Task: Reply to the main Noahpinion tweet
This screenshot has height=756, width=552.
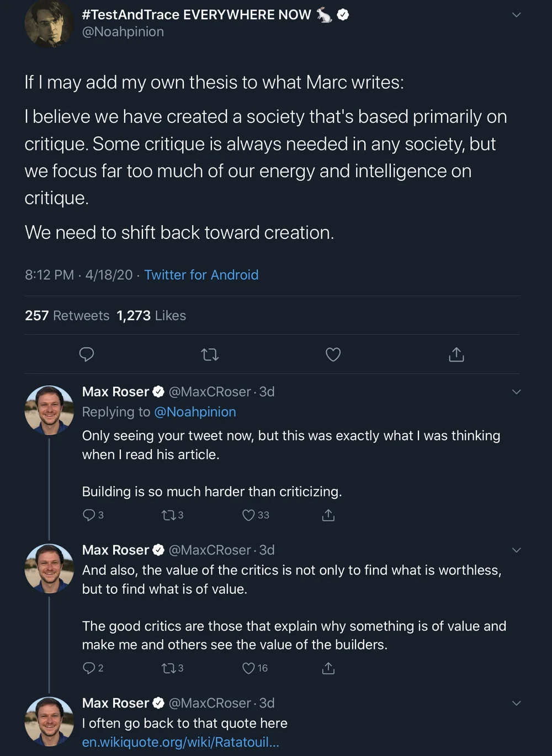Action: [87, 354]
